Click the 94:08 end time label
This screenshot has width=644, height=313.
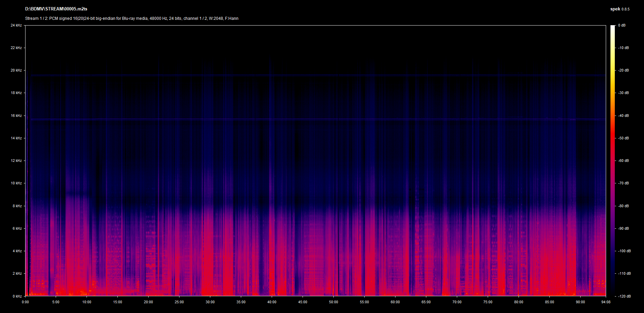click(606, 302)
